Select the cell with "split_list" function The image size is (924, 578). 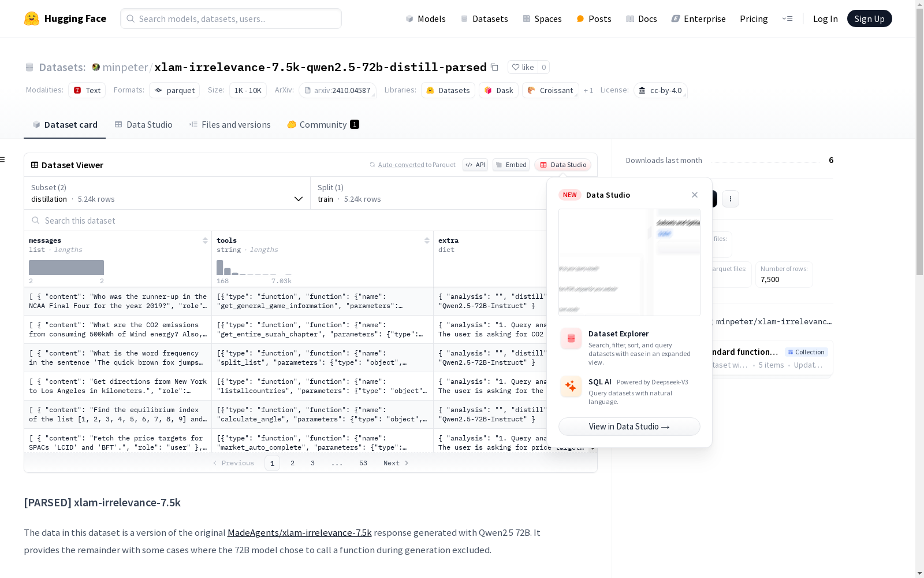click(322, 358)
